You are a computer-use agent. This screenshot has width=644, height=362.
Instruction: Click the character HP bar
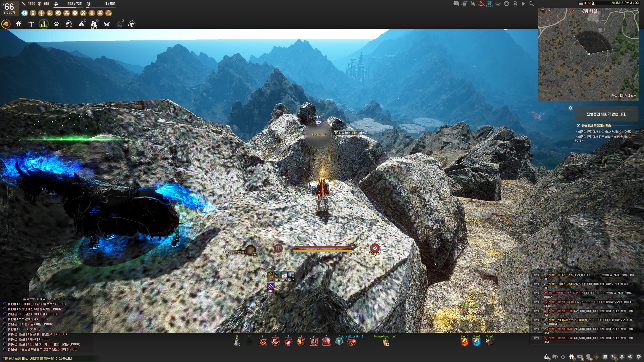coord(323,247)
